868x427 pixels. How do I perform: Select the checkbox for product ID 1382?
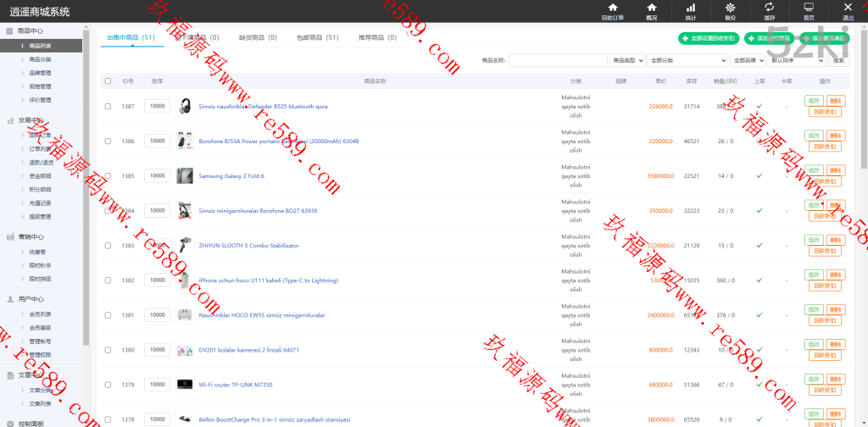[x=108, y=280]
